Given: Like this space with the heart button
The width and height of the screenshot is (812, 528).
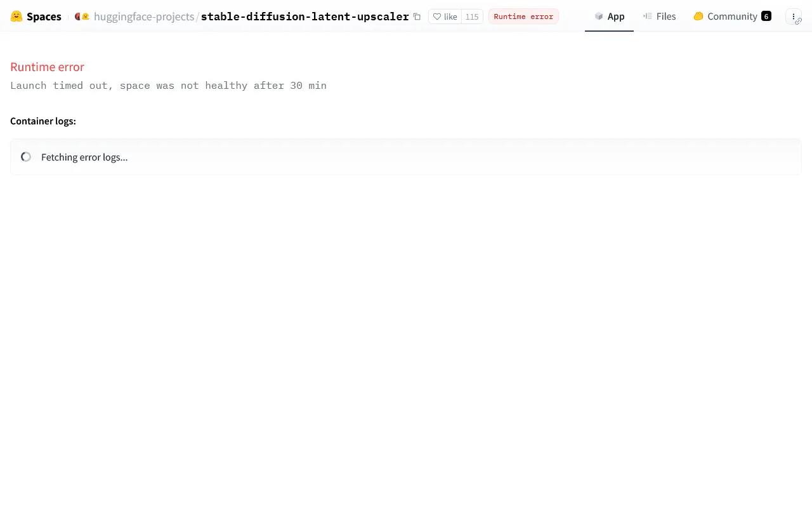Looking at the screenshot, I should tap(445, 16).
